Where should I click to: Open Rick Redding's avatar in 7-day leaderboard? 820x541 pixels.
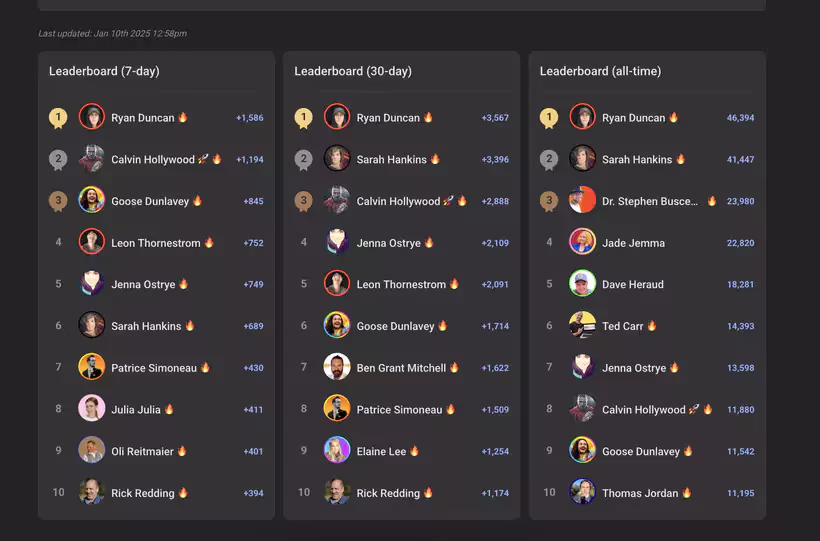click(92, 492)
